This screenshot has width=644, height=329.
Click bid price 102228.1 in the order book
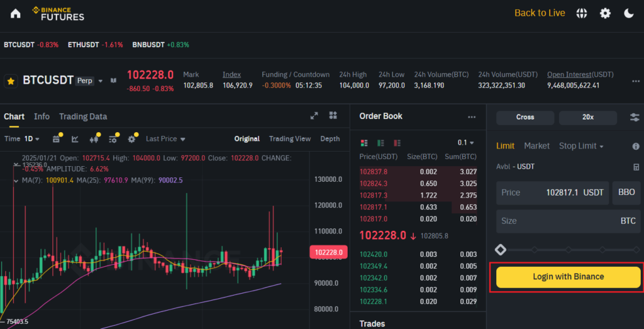point(374,301)
